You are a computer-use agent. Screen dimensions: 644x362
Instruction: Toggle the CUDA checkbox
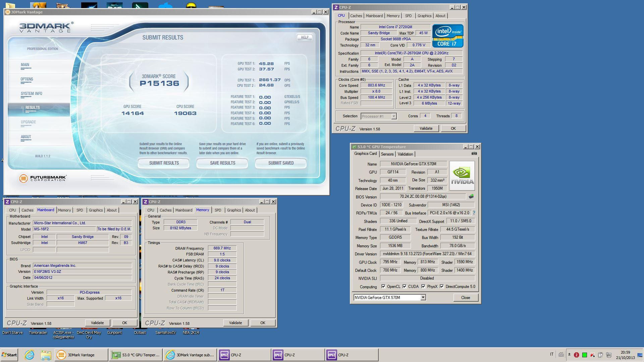pos(405,287)
